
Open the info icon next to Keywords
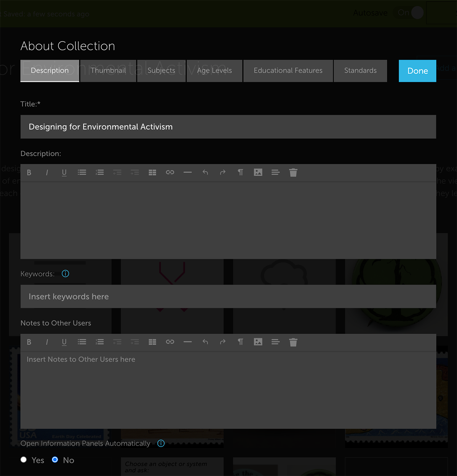pos(66,274)
